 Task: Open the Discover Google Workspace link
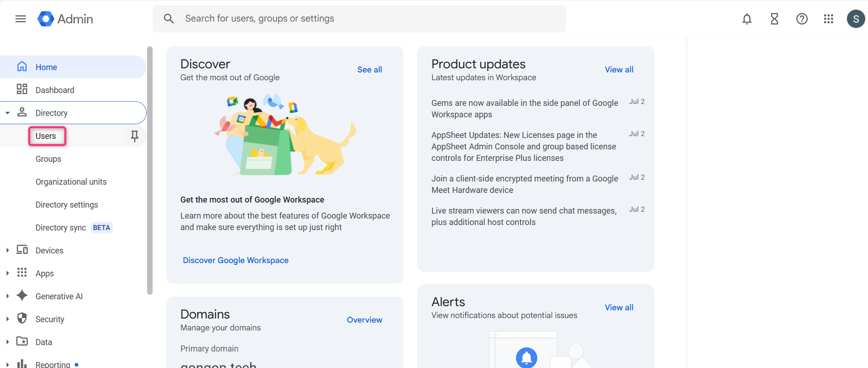coord(236,260)
